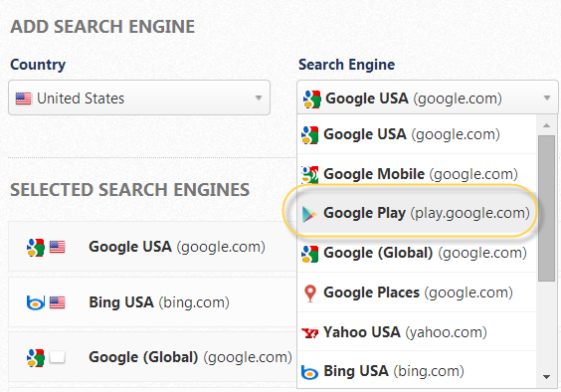Image resolution: width=561 pixels, height=392 pixels.
Task: Pick Yahoo USA (yahoo.com) from list
Action: (x=417, y=332)
